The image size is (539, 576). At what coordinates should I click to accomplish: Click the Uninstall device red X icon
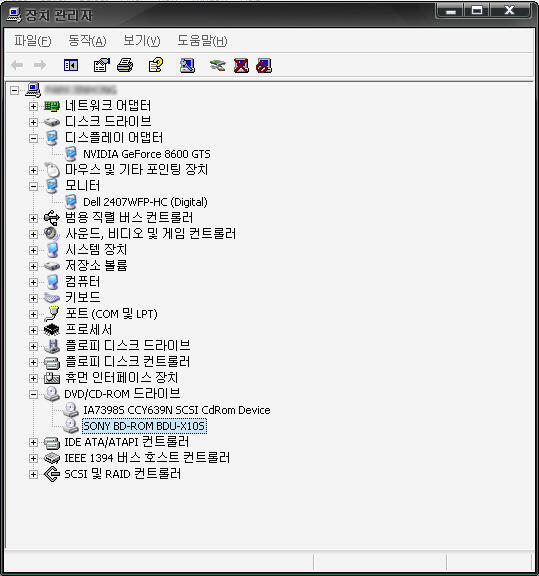[241, 66]
